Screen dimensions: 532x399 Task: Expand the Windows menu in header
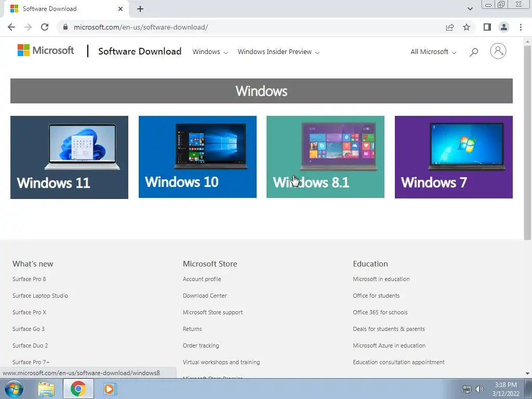[210, 52]
